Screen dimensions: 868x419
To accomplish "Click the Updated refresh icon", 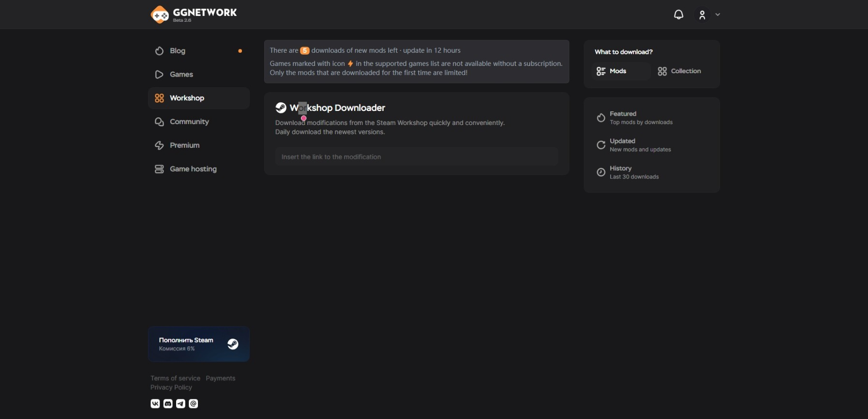I will coord(601,145).
